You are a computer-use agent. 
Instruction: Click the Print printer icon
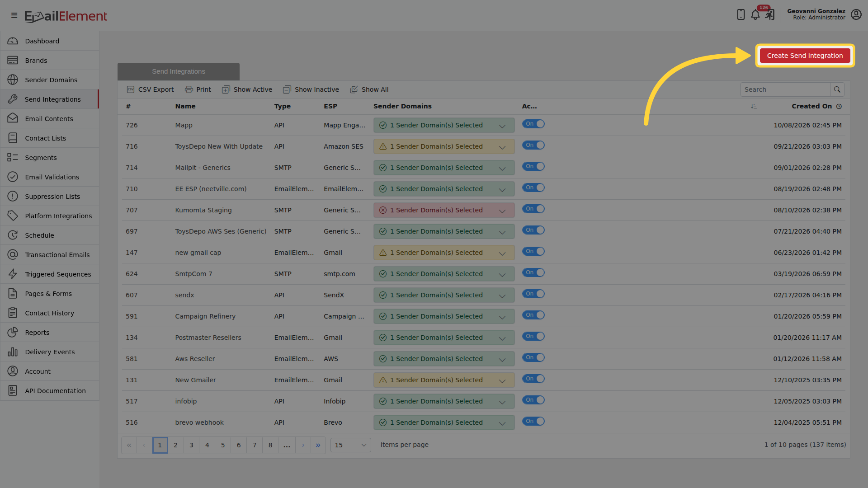[189, 89]
